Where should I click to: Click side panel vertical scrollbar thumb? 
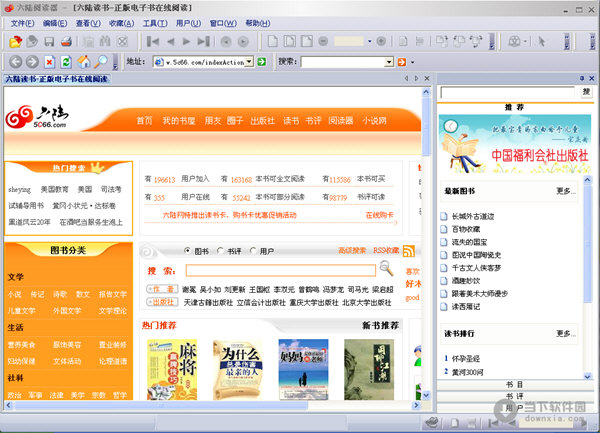(588, 244)
